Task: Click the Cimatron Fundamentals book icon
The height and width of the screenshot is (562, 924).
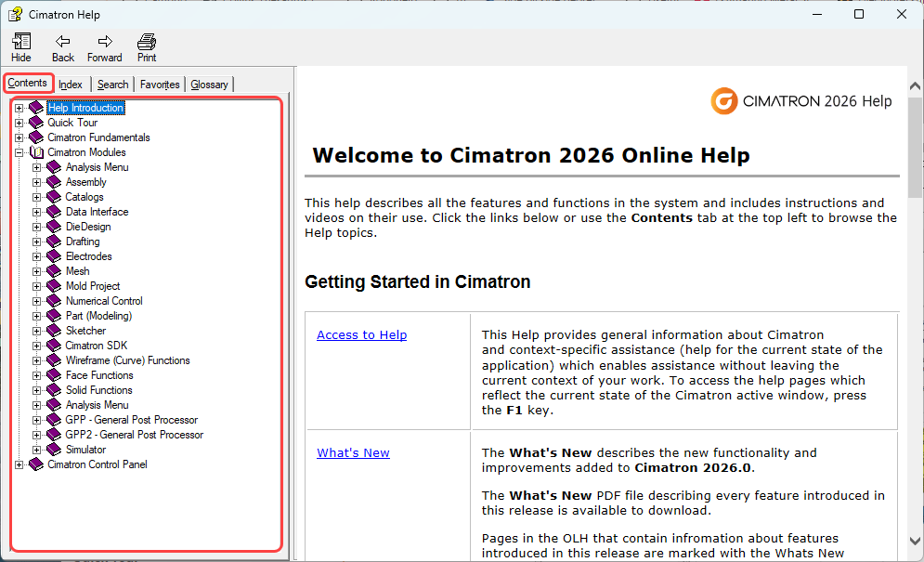Action: click(x=36, y=137)
